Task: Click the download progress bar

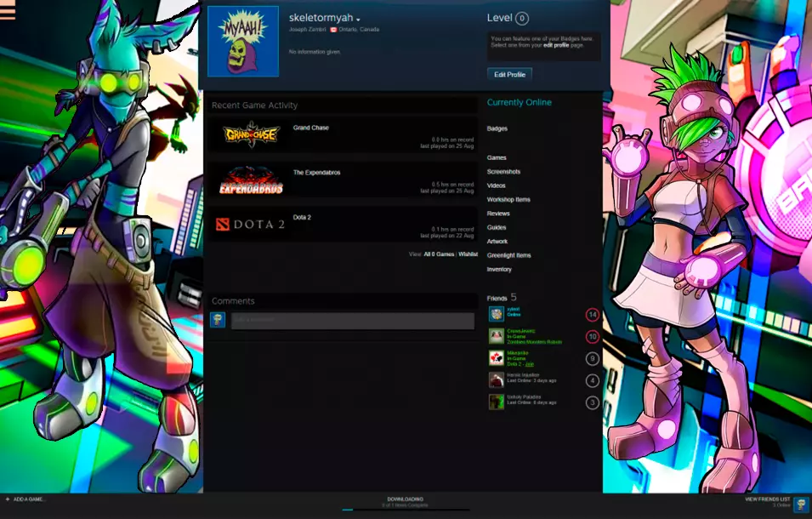Action: coord(405,510)
